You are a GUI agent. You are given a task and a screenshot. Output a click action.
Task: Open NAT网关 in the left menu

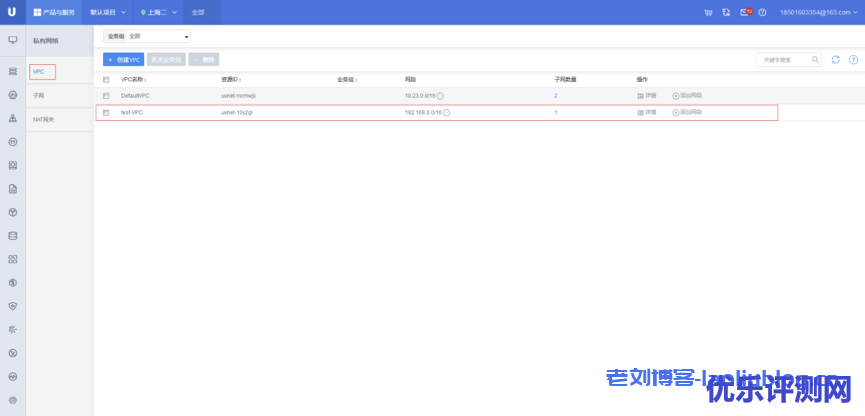coord(43,119)
